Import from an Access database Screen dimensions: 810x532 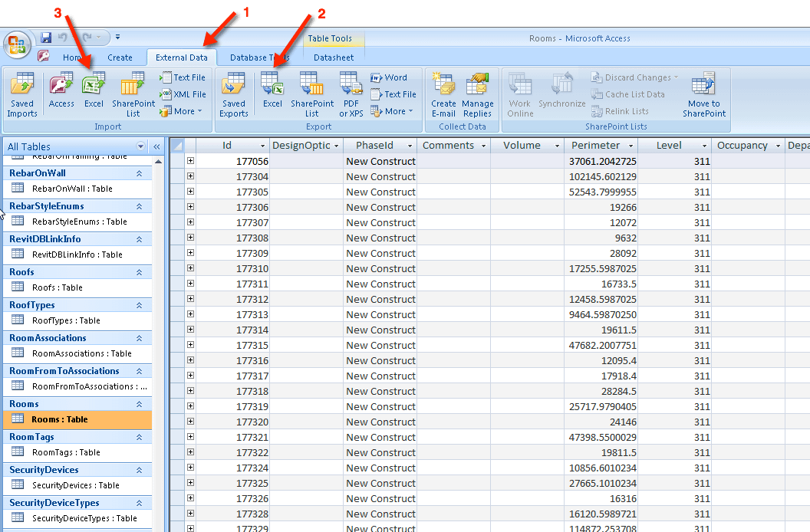[x=61, y=90]
